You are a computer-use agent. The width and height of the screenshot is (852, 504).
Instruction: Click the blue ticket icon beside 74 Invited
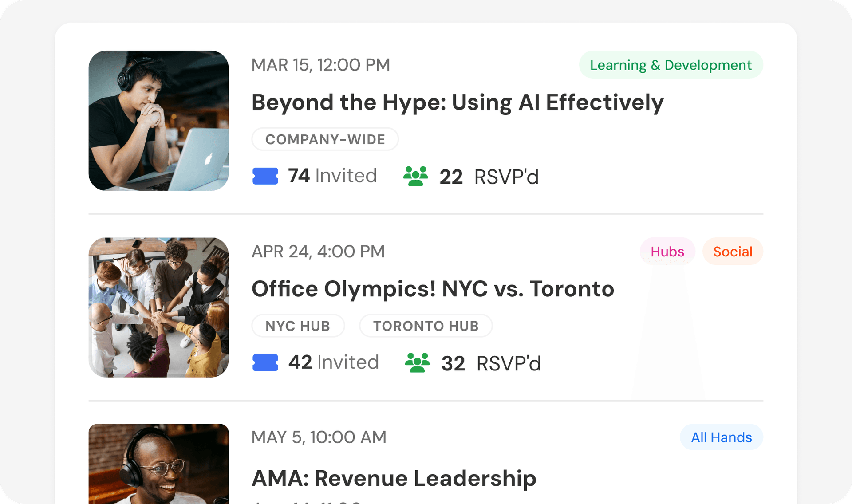pos(265,176)
